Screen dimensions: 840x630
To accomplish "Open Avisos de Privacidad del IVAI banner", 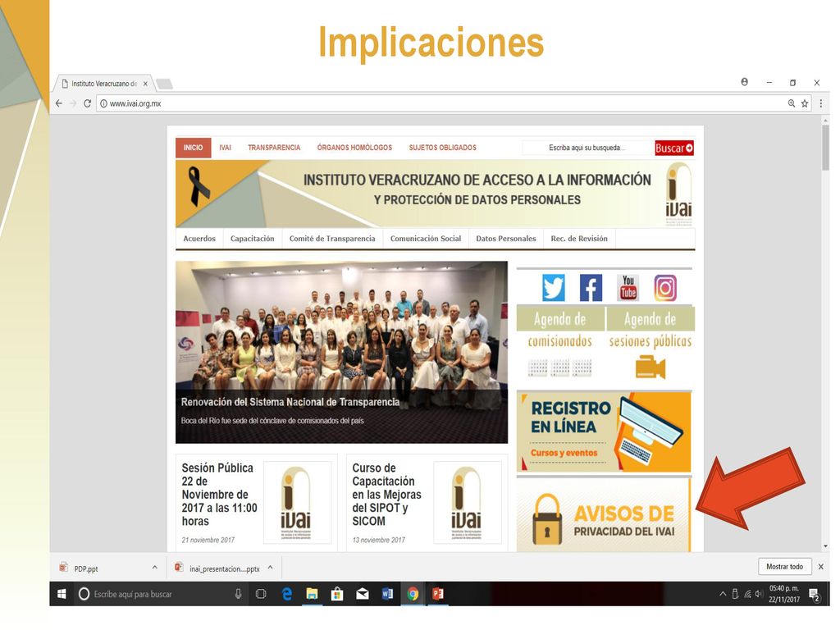I will [603, 515].
